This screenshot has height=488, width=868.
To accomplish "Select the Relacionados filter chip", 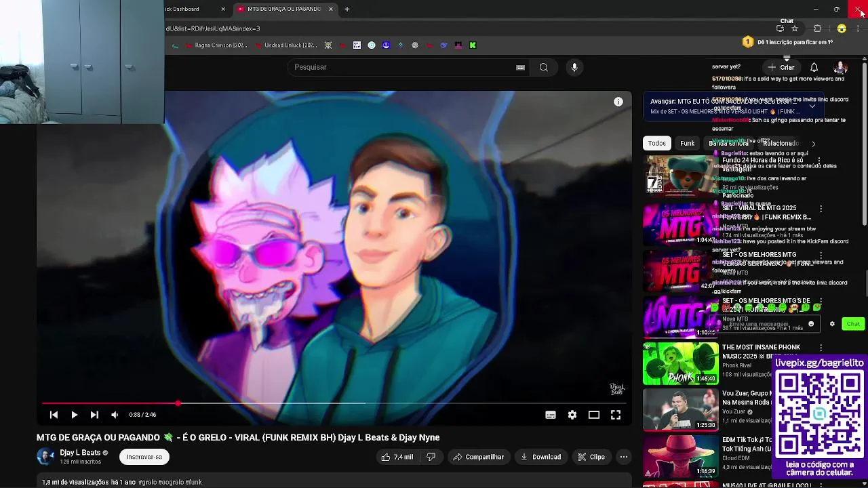I will [x=780, y=143].
